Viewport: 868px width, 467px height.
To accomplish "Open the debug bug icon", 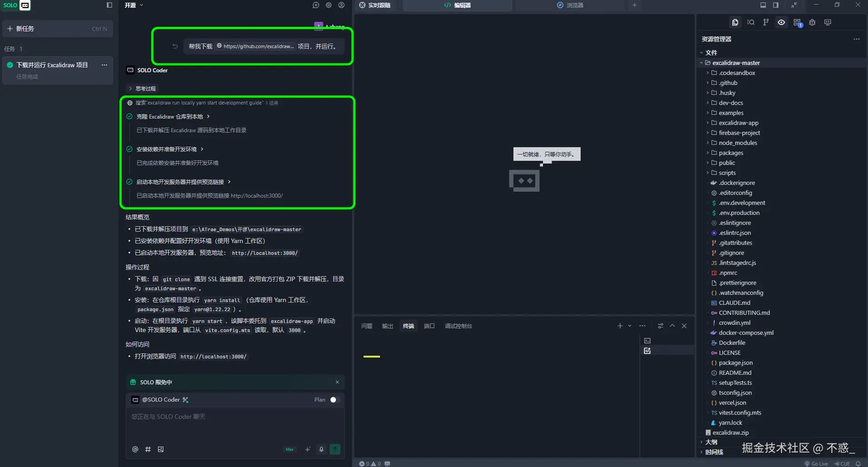I will click(812, 22).
